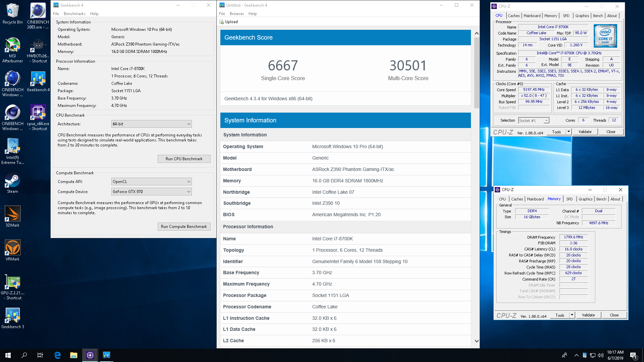The width and height of the screenshot is (644, 362).
Task: Click Tools button in top CPU-Z window
Action: coord(556,132)
